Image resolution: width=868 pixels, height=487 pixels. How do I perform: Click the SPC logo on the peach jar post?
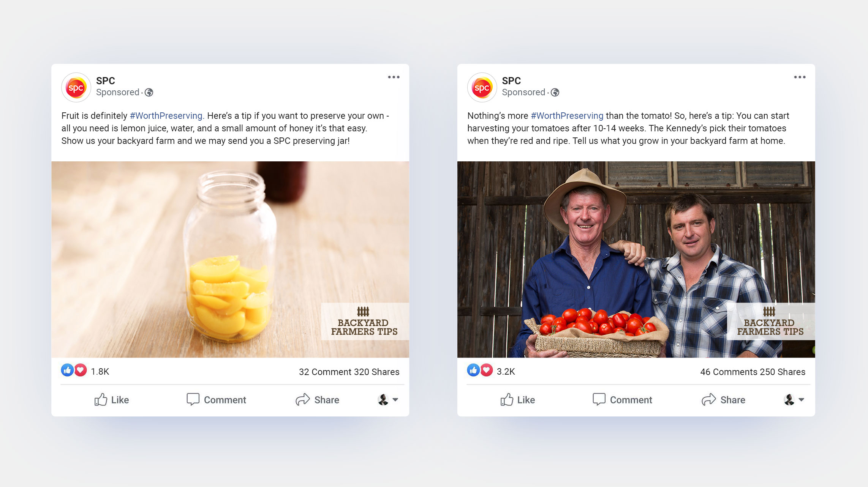coord(76,87)
